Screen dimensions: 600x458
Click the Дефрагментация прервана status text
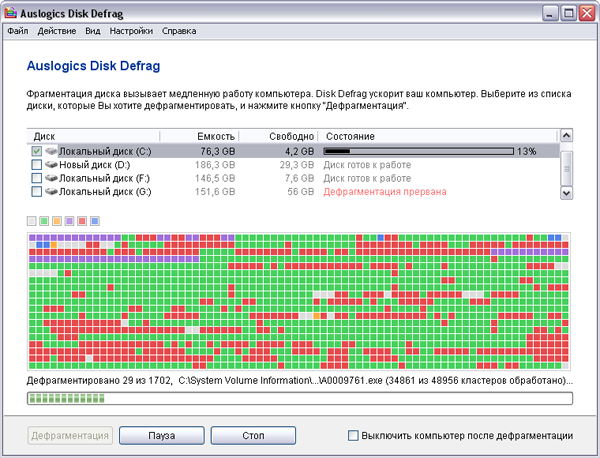pyautogui.click(x=385, y=192)
